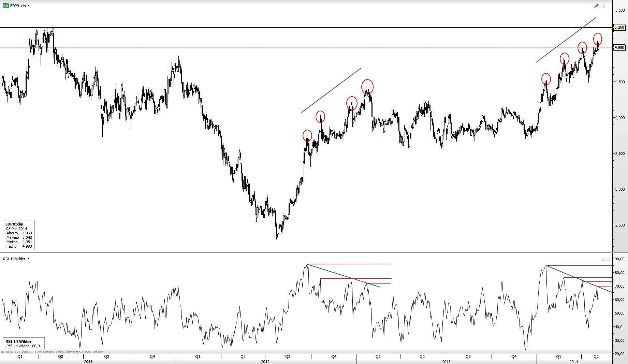Select the 4,980 current price label
The image size is (628, 364).
(x=619, y=47)
